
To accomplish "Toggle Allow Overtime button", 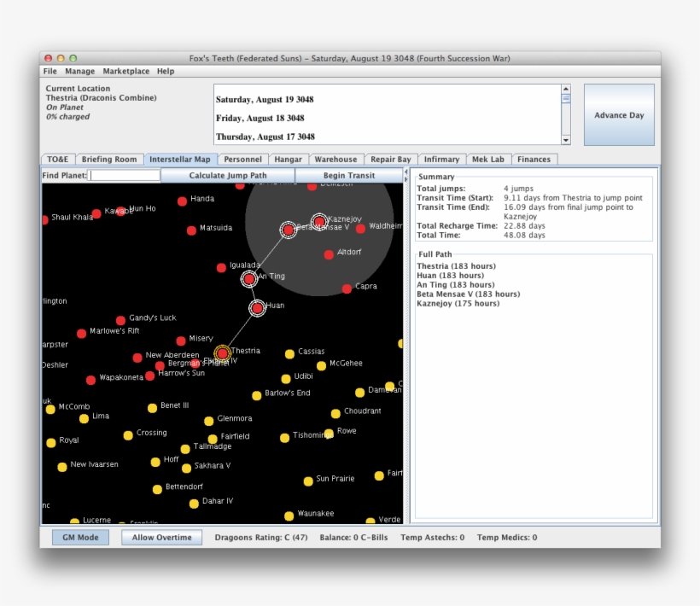I will pos(161,538).
